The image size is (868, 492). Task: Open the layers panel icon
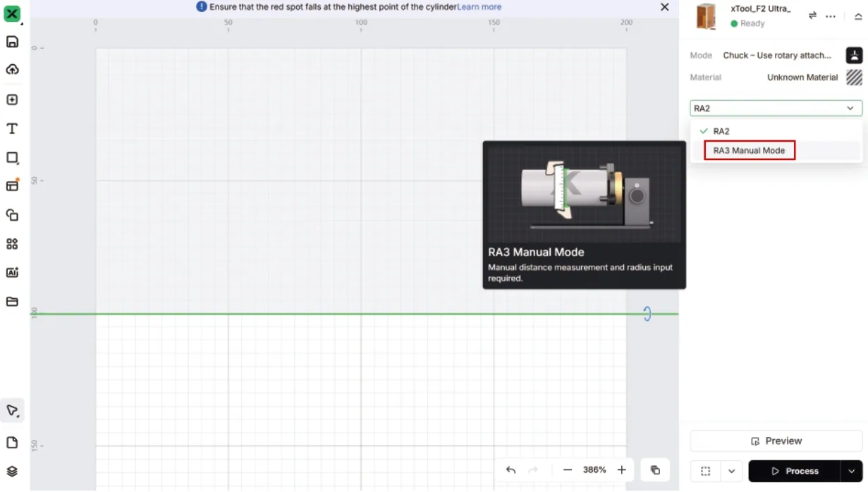pyautogui.click(x=12, y=471)
